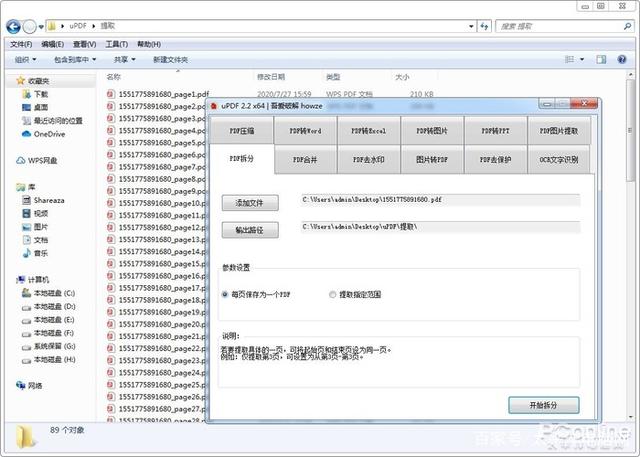The image size is (640, 457).
Task: Open 本地磁盘 (C:) drive
Action: (x=49, y=293)
